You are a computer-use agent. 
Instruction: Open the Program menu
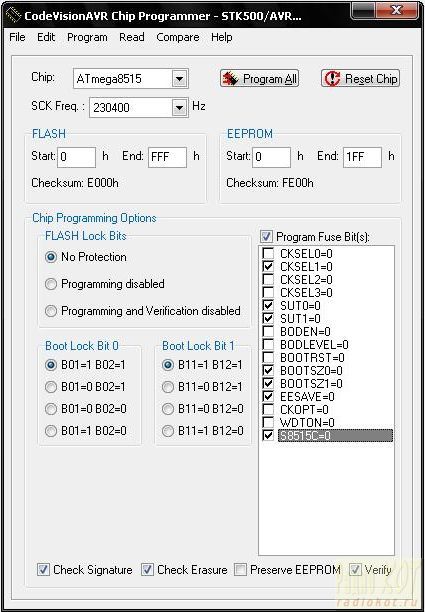tap(87, 37)
